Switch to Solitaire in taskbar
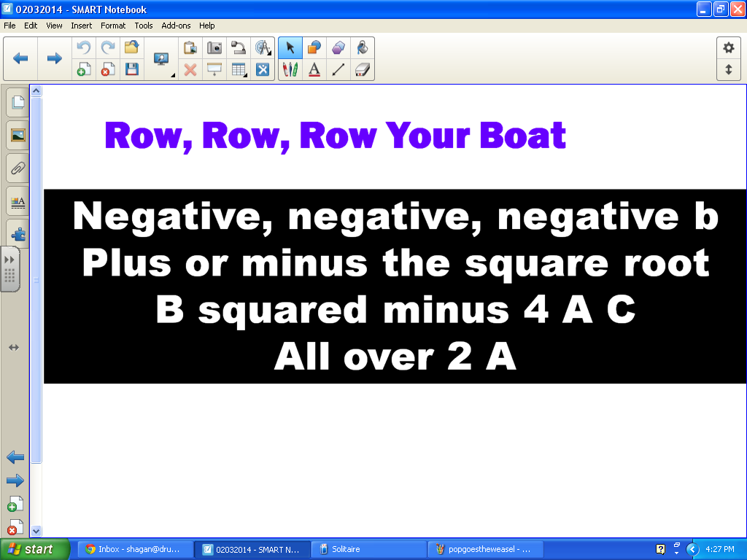The height and width of the screenshot is (560, 747). (369, 550)
